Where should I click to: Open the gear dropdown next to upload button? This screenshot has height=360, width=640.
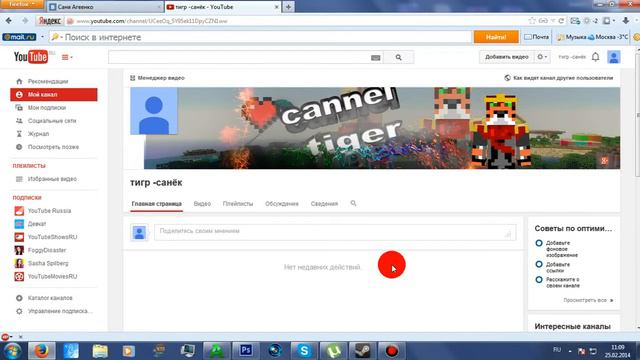click(542, 57)
